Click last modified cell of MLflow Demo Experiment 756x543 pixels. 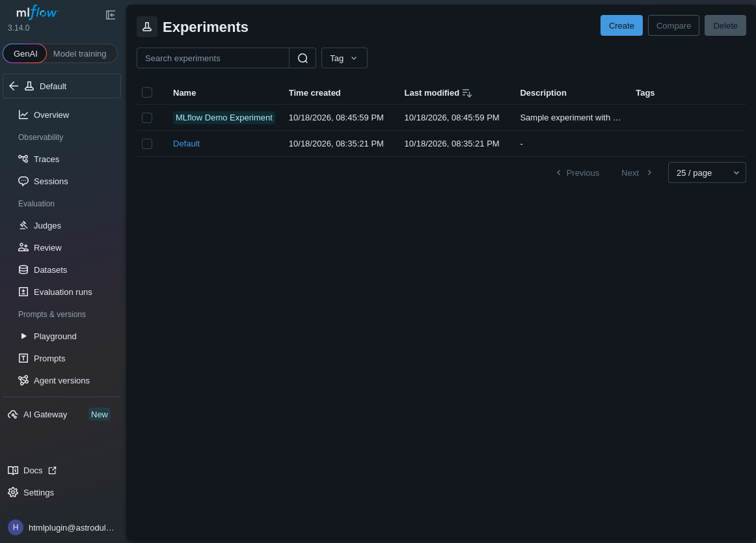[452, 118]
